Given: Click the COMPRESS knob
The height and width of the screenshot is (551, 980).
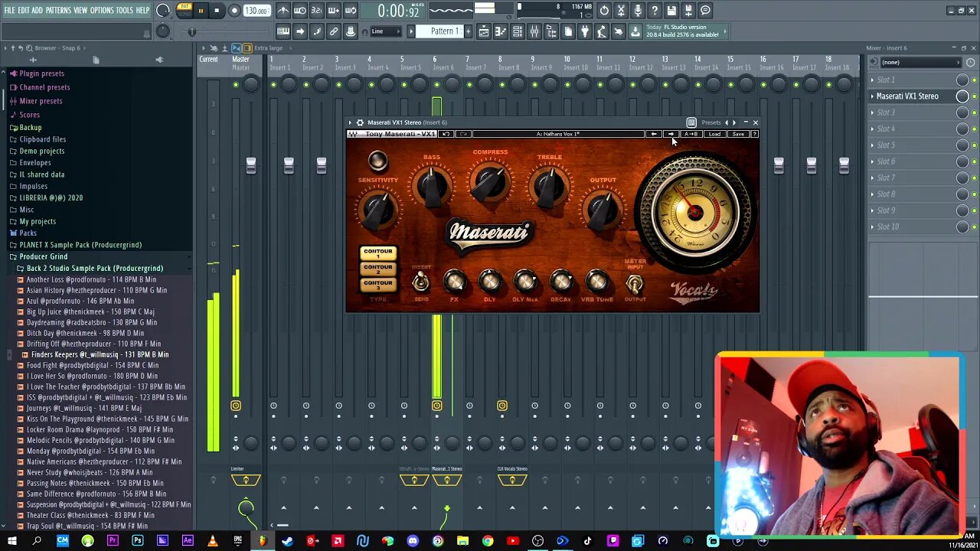Looking at the screenshot, I should pyautogui.click(x=490, y=182).
